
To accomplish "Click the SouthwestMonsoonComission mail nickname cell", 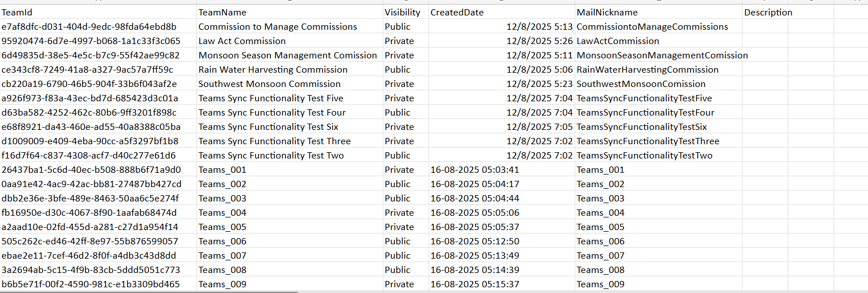I will click(641, 84).
